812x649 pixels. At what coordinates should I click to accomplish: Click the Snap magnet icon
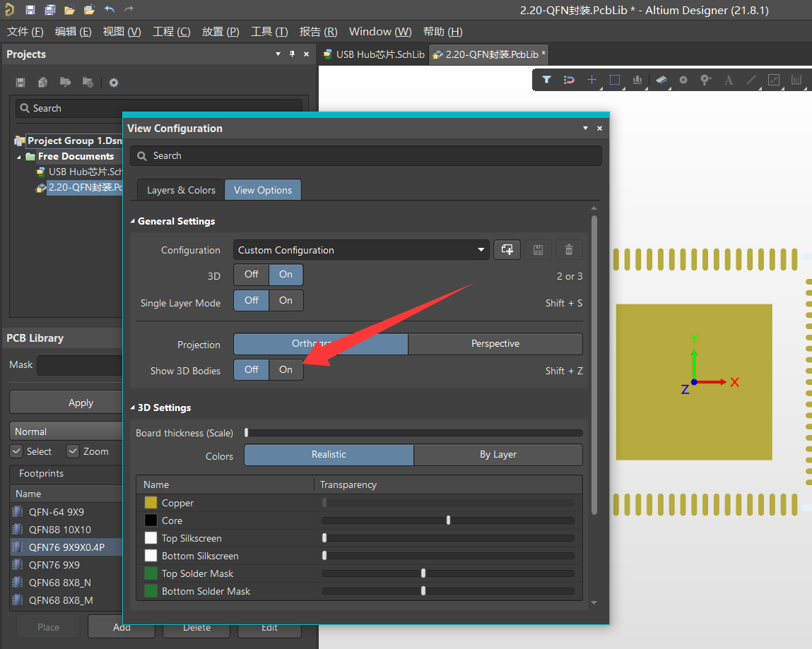(x=569, y=80)
